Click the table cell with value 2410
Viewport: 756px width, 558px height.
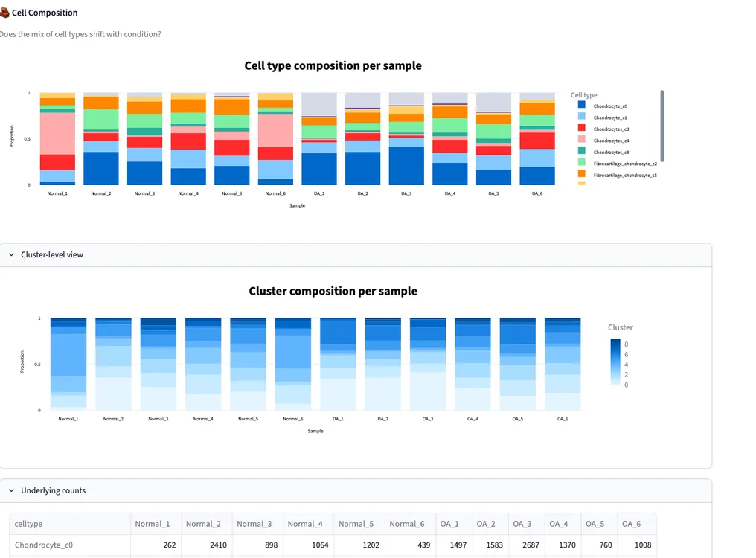[207, 545]
